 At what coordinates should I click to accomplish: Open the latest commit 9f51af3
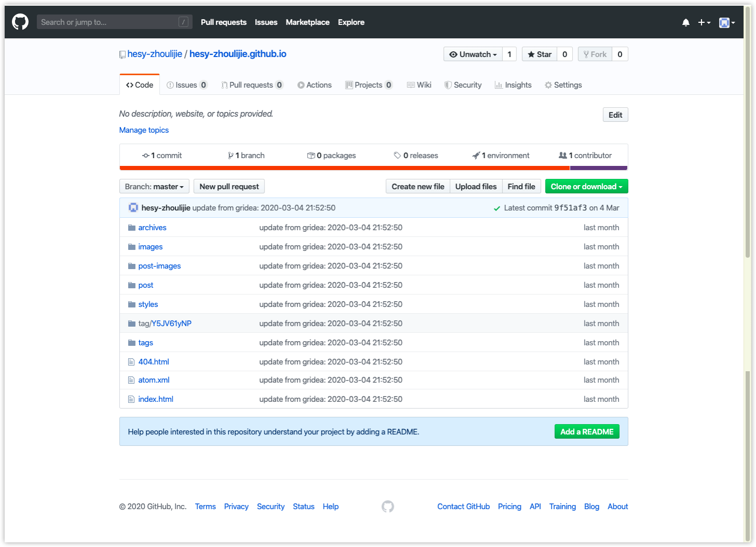tap(571, 208)
